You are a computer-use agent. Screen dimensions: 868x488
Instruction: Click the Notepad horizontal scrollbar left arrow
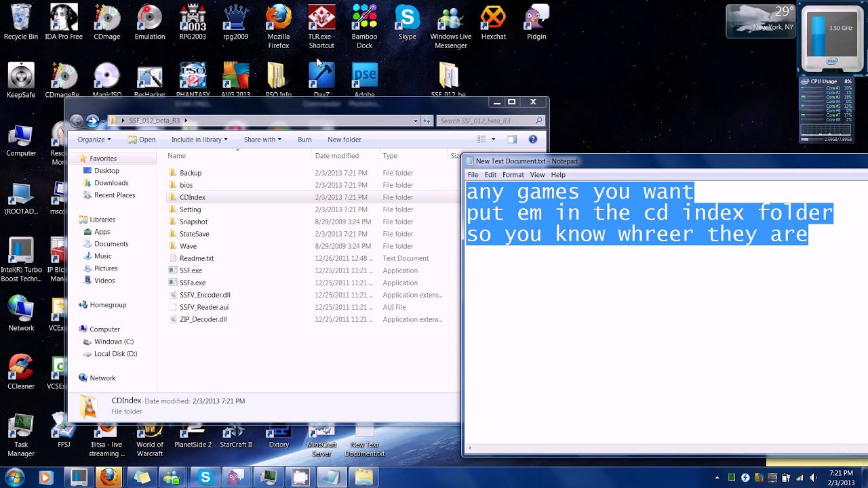(469, 448)
